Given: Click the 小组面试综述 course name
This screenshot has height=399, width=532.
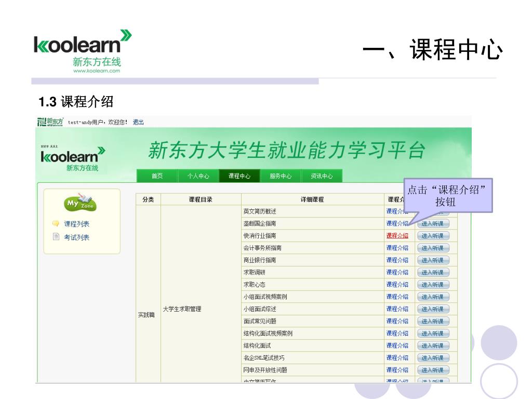Looking at the screenshot, I should 260,309.
